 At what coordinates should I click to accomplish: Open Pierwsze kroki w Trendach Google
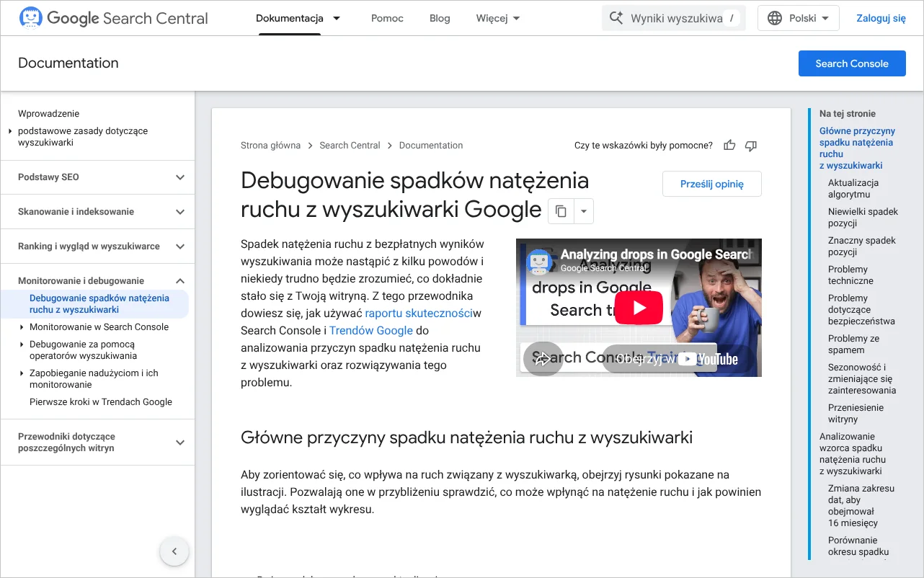click(x=101, y=402)
